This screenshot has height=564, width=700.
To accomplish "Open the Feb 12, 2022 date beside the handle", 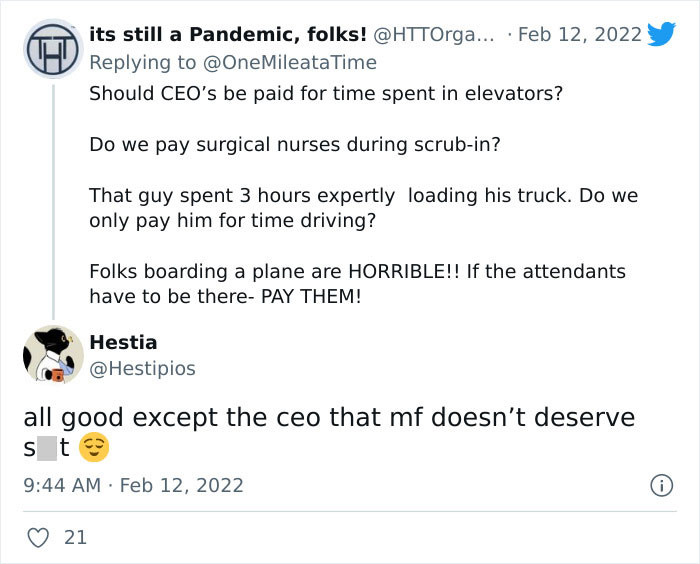I will click(x=580, y=35).
